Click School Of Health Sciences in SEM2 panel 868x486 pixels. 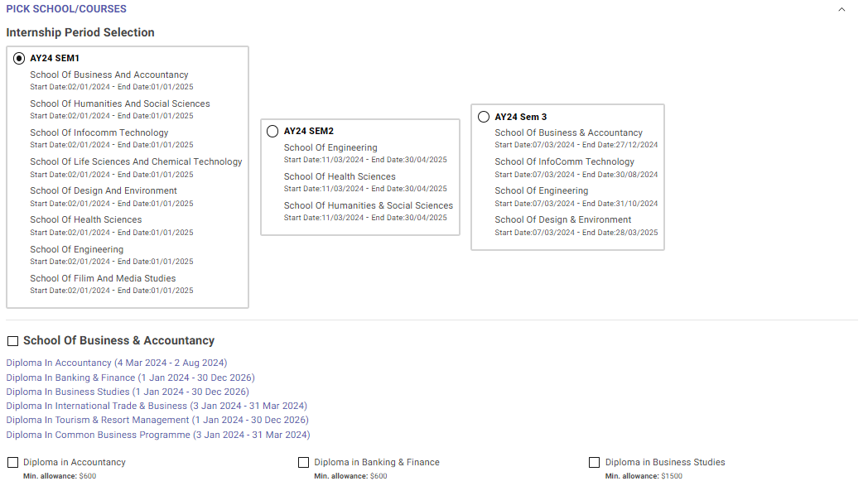[339, 176]
